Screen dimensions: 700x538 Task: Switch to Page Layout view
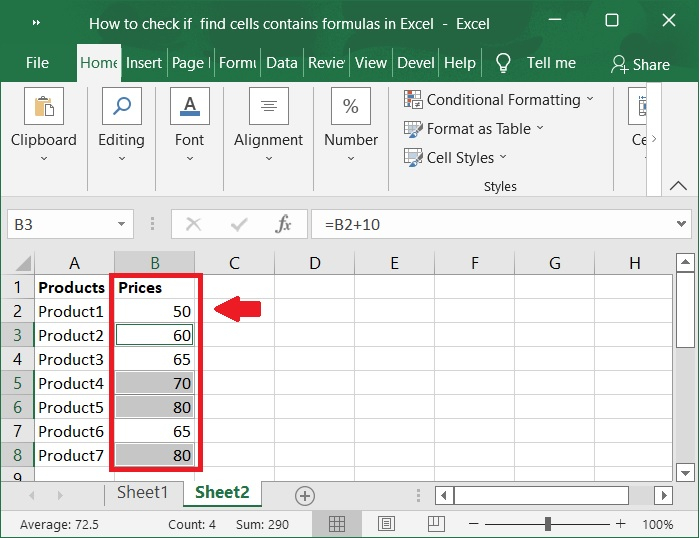click(386, 524)
